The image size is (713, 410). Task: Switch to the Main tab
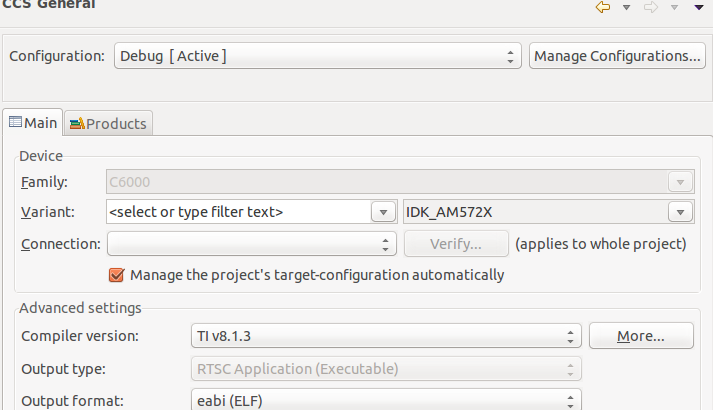33,122
